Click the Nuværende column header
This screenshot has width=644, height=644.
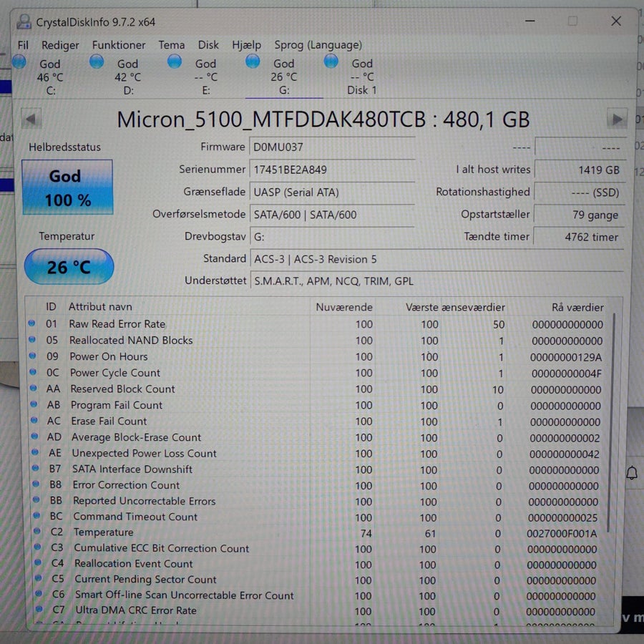343,307
